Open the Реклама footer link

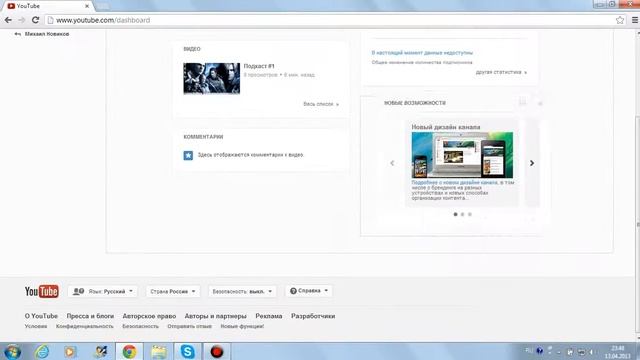pos(269,316)
